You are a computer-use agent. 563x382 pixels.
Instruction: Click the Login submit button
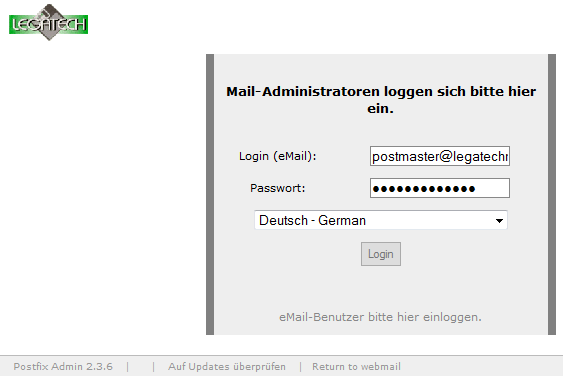click(x=381, y=254)
